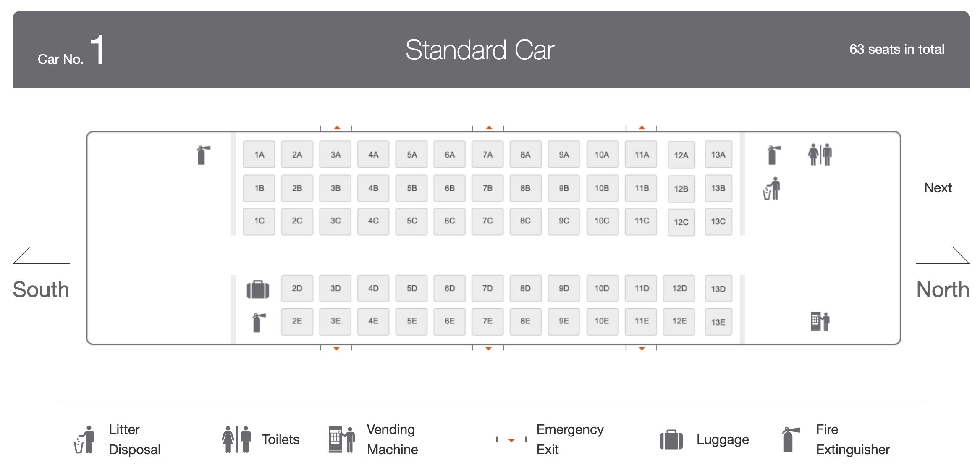This screenshot has height=468, width=980.
Task: Click the emergency exit arrow below seat 3E
Action: point(336,348)
